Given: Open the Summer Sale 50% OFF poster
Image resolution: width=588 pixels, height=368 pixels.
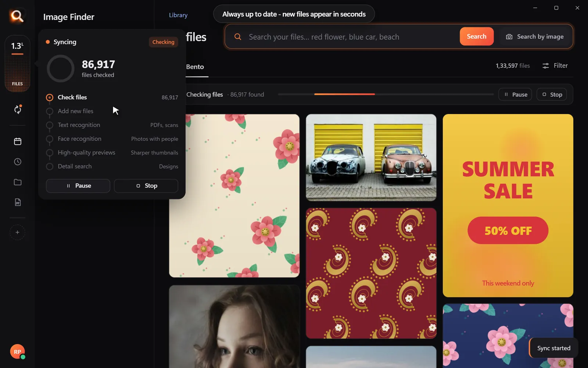Looking at the screenshot, I should click(x=508, y=206).
